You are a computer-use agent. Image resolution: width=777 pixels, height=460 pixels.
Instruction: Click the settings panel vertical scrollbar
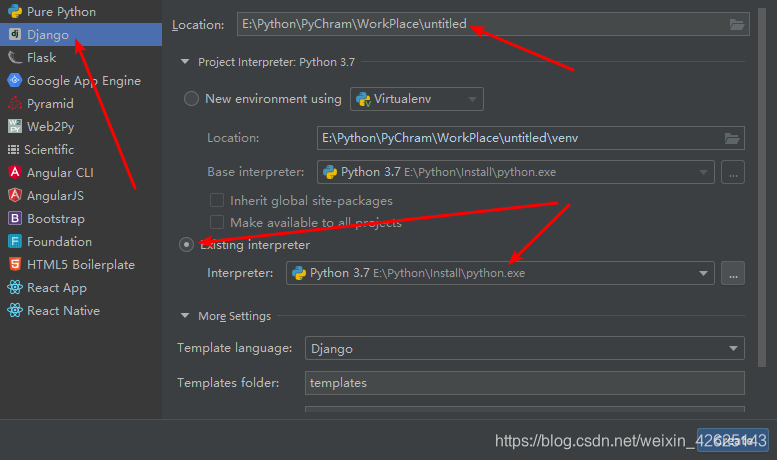(762, 187)
